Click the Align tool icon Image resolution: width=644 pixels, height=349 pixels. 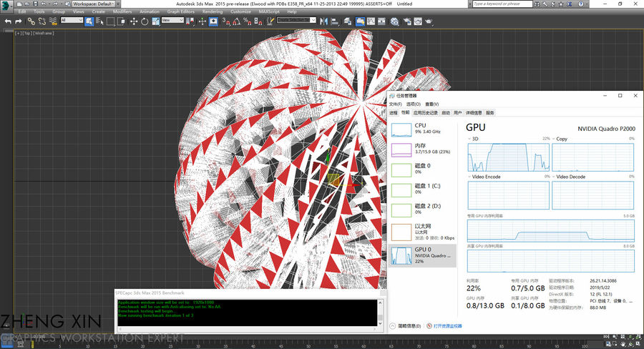[335, 21]
